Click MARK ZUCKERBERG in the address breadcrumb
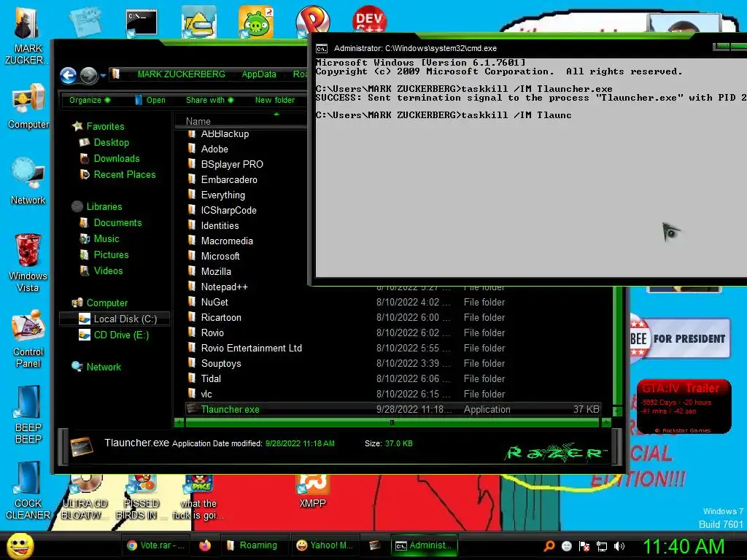The image size is (747, 560). click(181, 74)
